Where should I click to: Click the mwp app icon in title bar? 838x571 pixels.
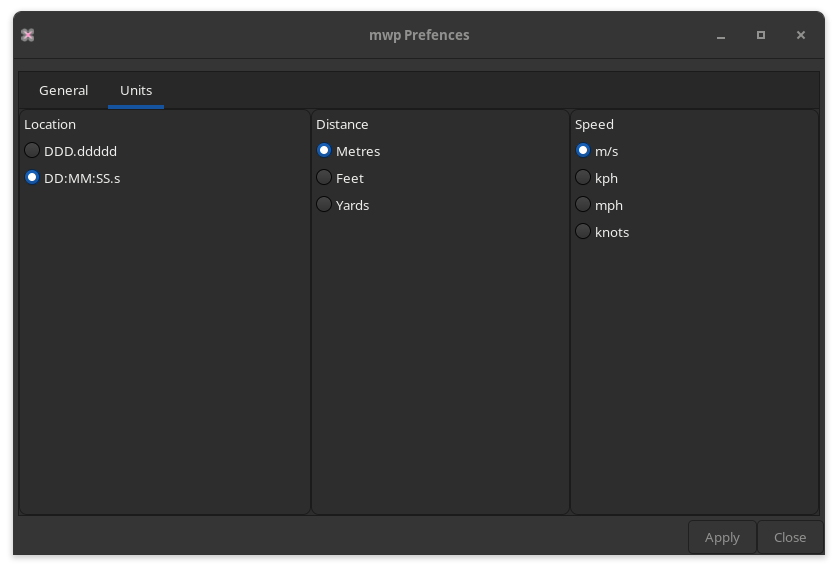point(27,35)
